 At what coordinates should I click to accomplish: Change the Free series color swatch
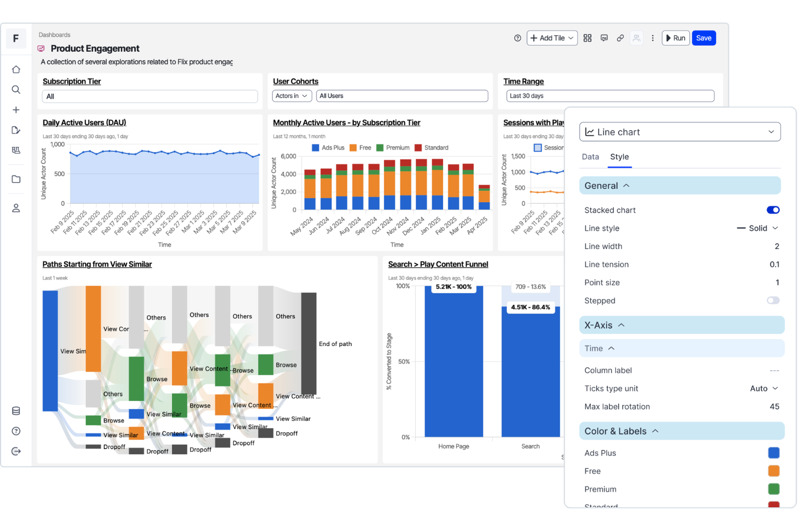click(x=774, y=471)
